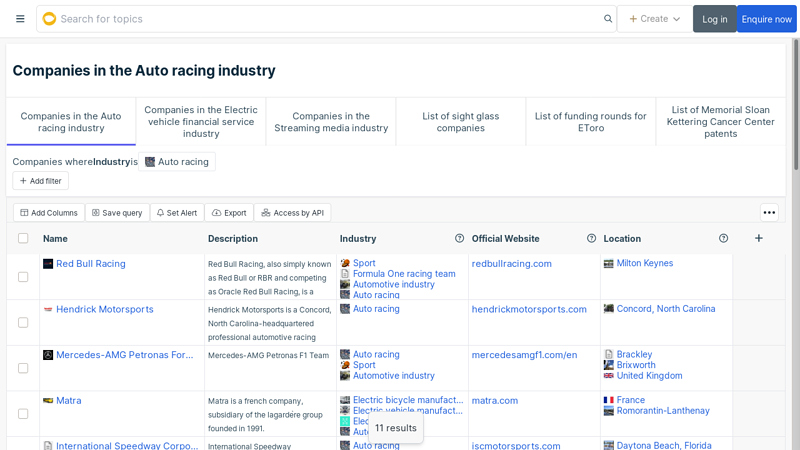Switch to Streaming media industry tab
The height and width of the screenshot is (450, 800).
[331, 122]
